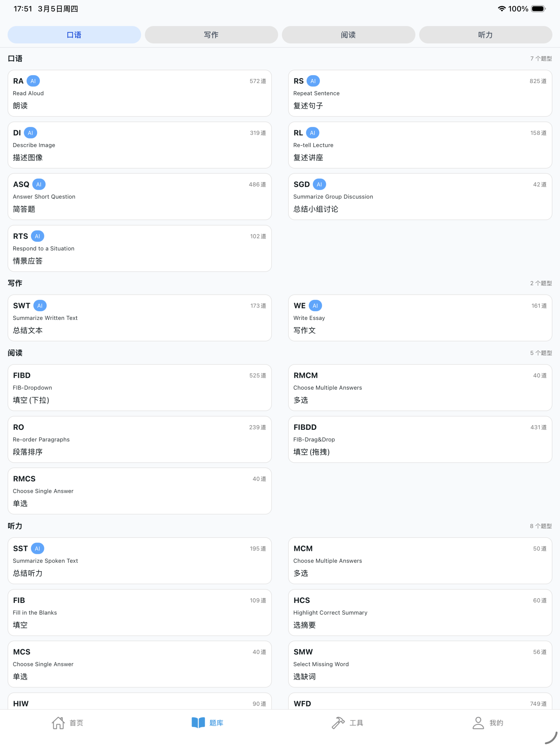Click the 描述图像 label
The width and height of the screenshot is (560, 747).
(28, 157)
